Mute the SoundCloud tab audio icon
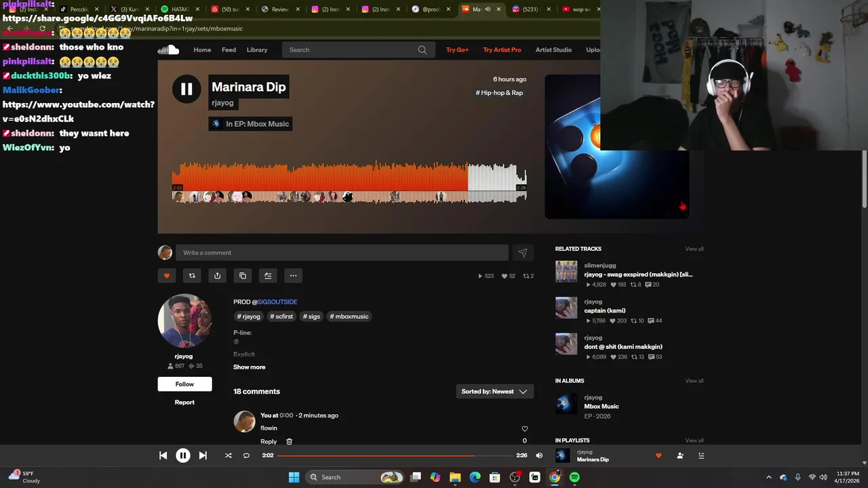The image size is (868, 488). [x=487, y=9]
